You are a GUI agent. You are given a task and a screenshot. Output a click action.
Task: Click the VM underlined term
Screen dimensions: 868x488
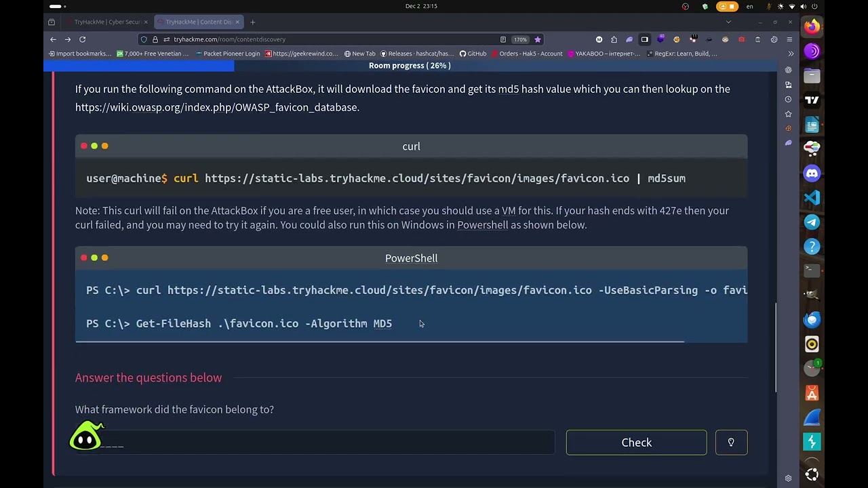(x=509, y=211)
